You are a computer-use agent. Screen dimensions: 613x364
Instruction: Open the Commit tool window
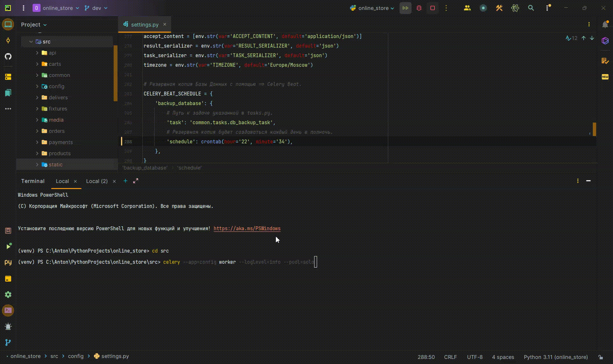coord(8,41)
